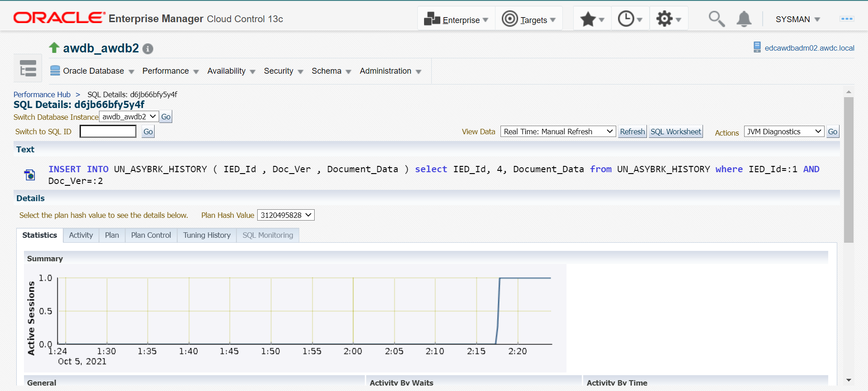Switch to the Tuning History tab
868x391 pixels.
pyautogui.click(x=207, y=235)
